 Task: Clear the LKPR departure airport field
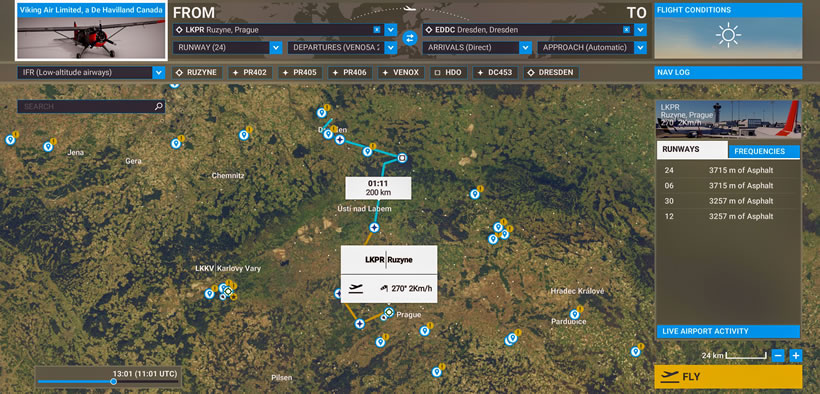pos(376,30)
